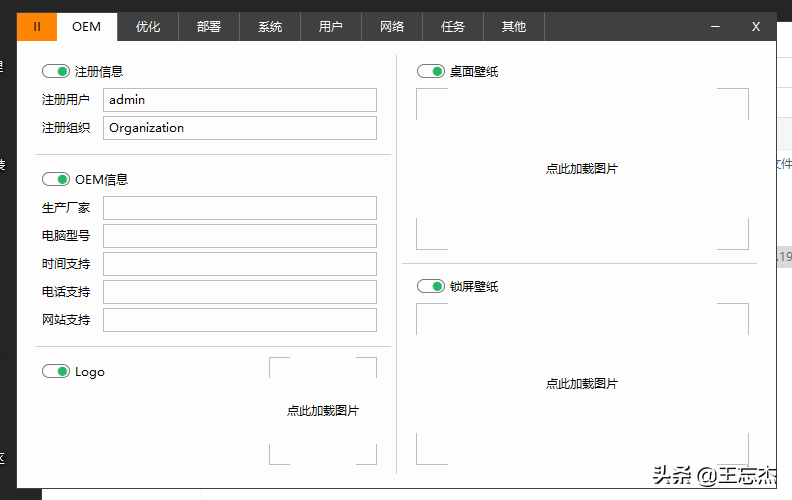Screen dimensions: 792x500
Task: Select the 其他 tab
Action: pos(514,27)
